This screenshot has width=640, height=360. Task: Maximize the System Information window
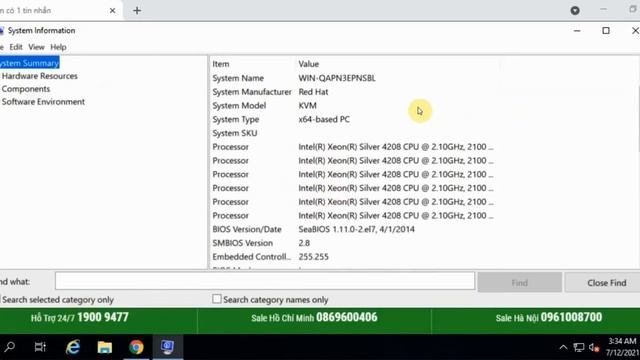[606, 31]
